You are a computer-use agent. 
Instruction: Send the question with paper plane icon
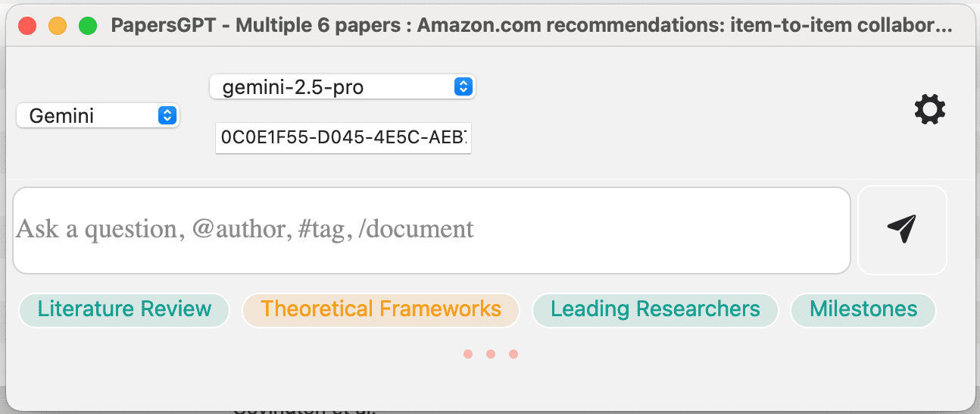[x=902, y=229]
